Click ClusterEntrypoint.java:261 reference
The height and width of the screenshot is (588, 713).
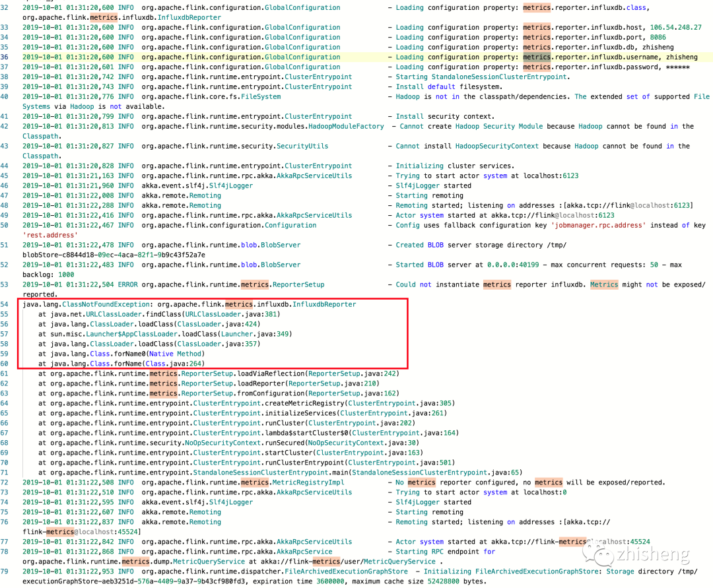392,414
